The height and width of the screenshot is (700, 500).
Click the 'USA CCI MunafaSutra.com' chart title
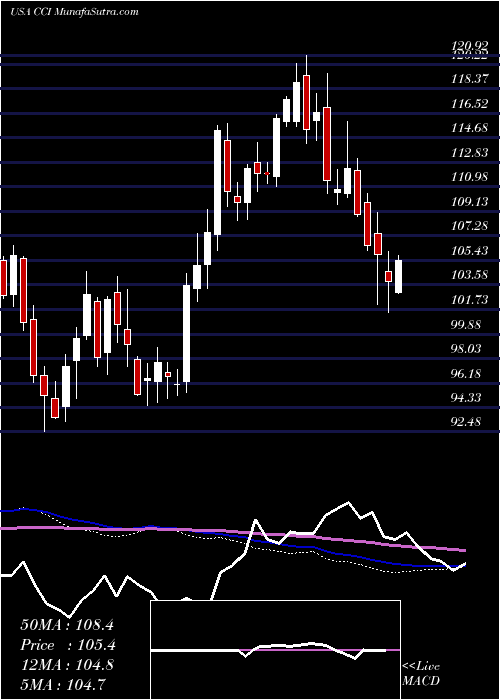tap(74, 12)
